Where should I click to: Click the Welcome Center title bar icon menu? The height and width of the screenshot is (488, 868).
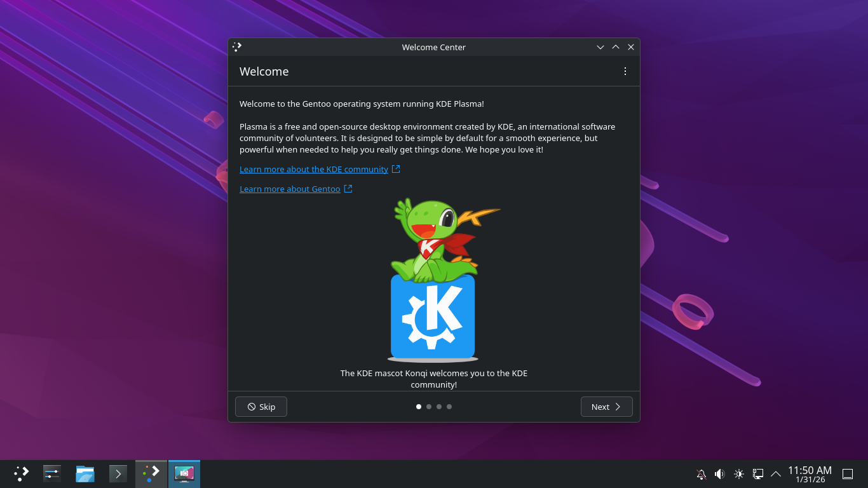[x=237, y=47]
